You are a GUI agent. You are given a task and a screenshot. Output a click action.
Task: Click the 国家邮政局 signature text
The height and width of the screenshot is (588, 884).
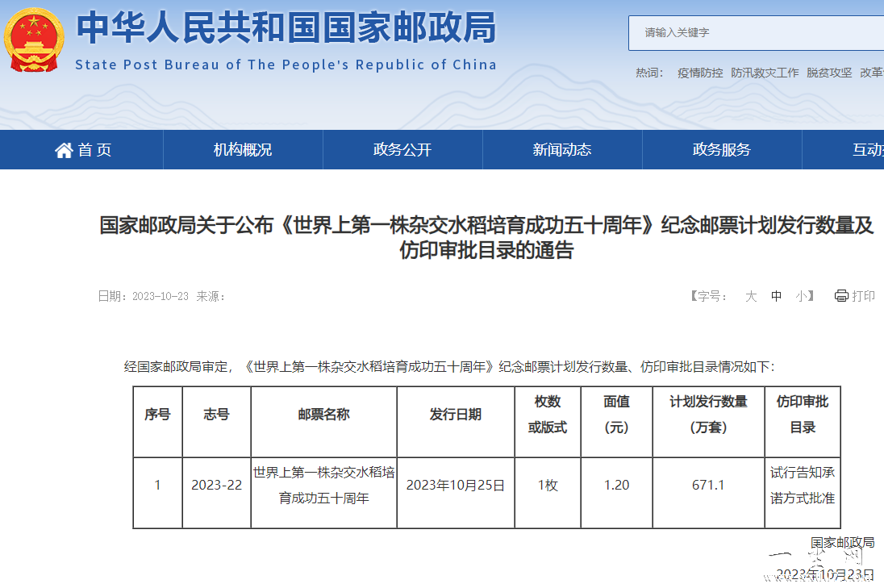[842, 542]
